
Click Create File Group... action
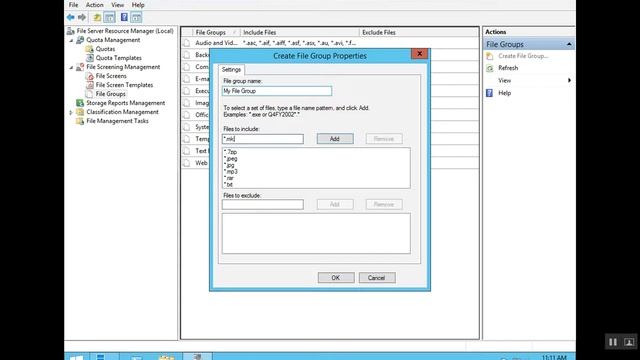tap(523, 56)
